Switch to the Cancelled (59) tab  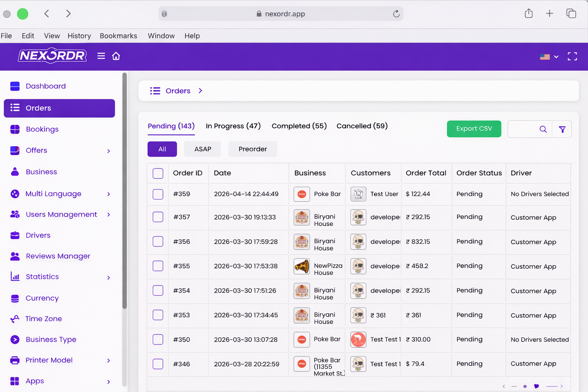tap(362, 126)
